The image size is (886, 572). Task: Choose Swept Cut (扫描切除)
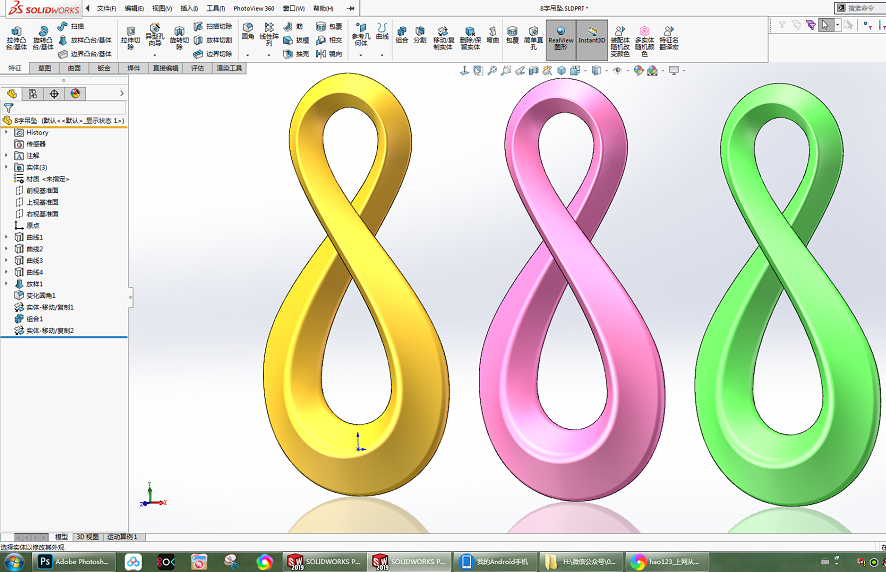(x=213, y=27)
